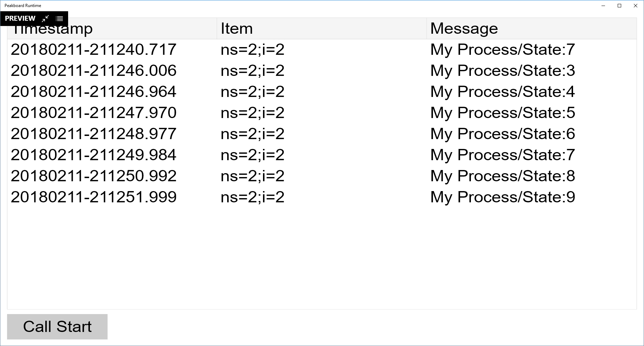Maximize the Peakboard Runtime window
This screenshot has height=346, width=644.
(619, 6)
